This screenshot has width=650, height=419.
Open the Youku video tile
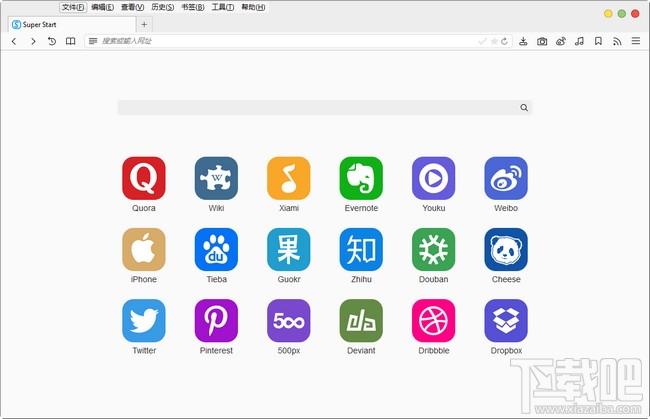[x=434, y=178]
